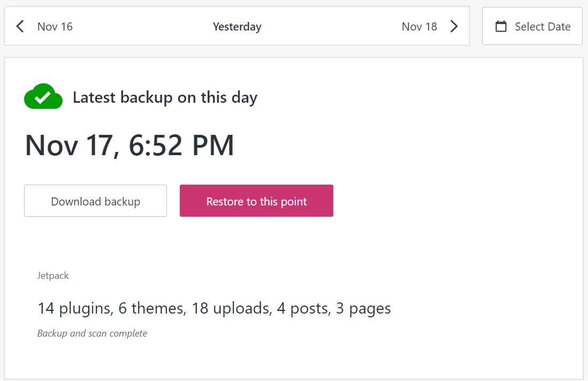Navigate to the Nov 16 backup day
Image resolution: width=588 pixels, height=381 pixels.
(55, 26)
